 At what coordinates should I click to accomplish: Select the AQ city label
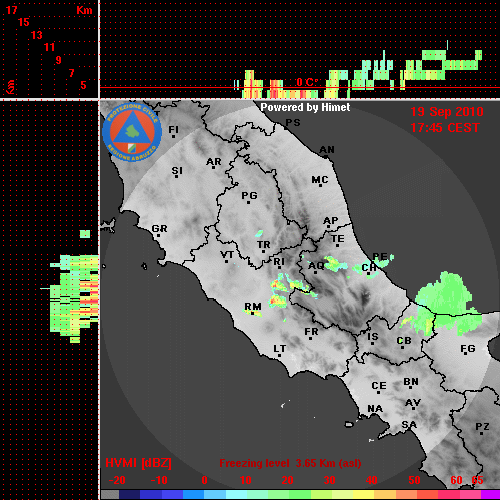pos(316,266)
